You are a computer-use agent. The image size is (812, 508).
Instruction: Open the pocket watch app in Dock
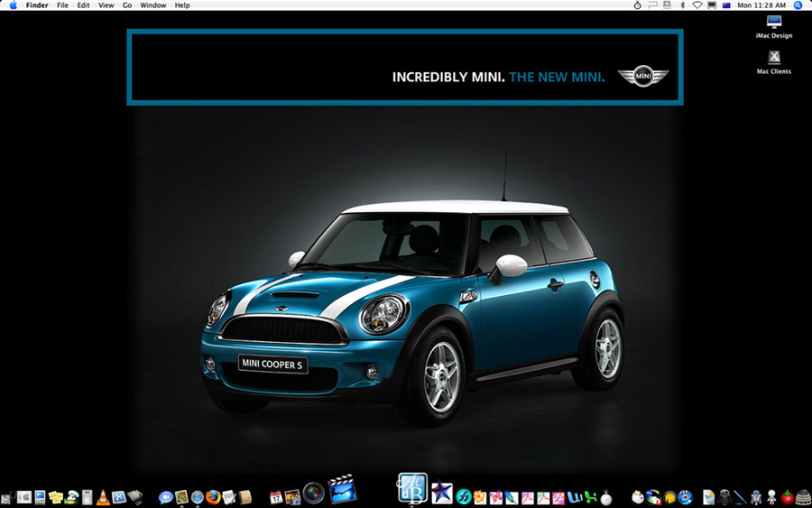point(606,497)
